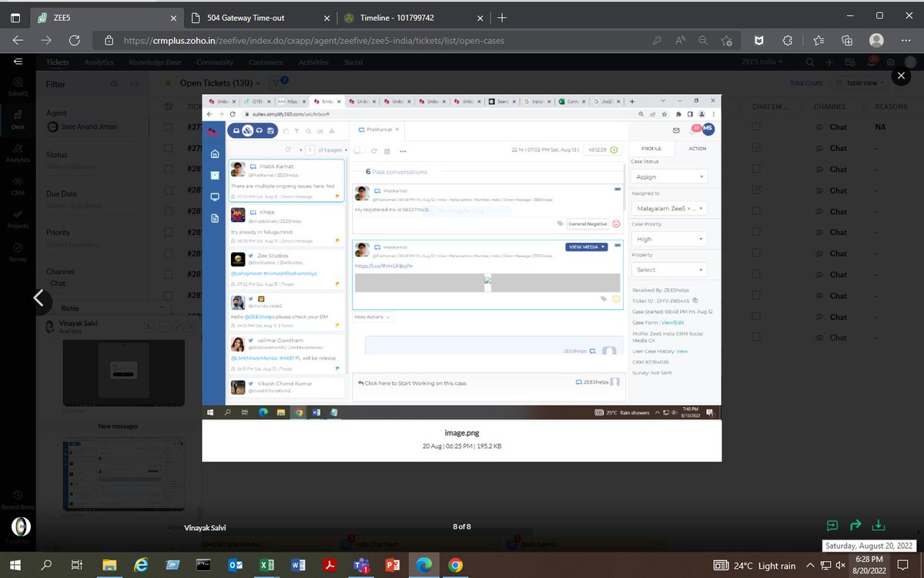Screen dimensions: 924x578
Task: Go back in the browser
Action: [18, 40]
